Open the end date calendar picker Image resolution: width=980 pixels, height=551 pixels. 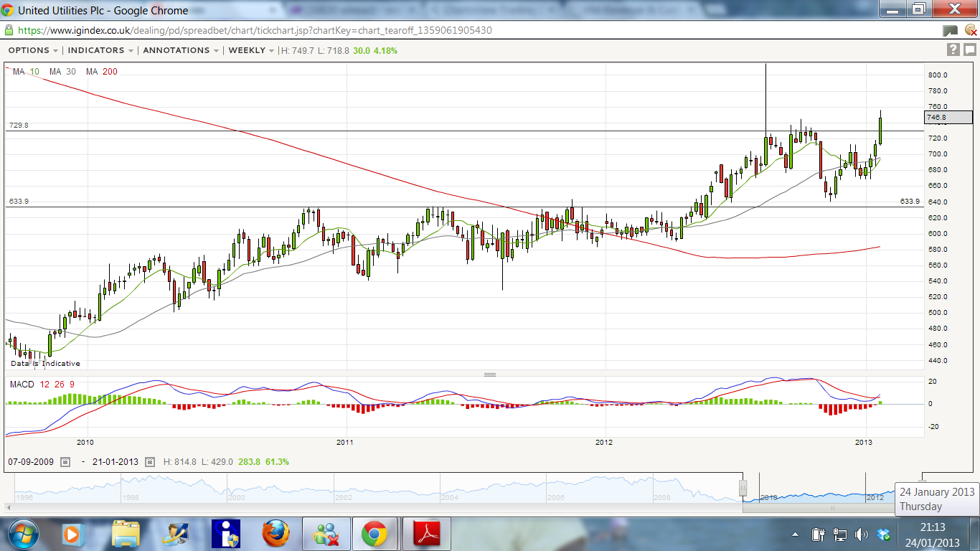pos(150,462)
